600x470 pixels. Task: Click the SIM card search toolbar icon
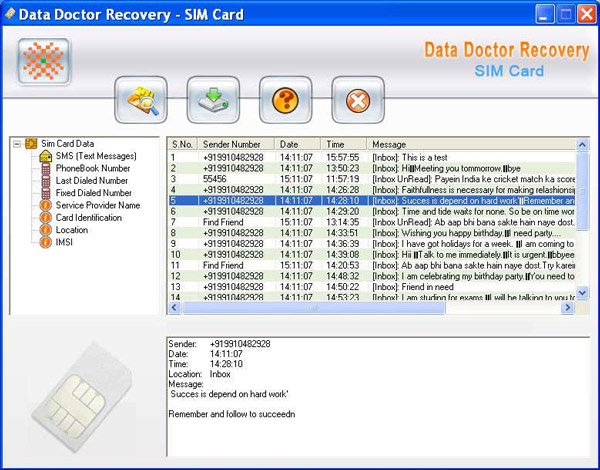[141, 100]
